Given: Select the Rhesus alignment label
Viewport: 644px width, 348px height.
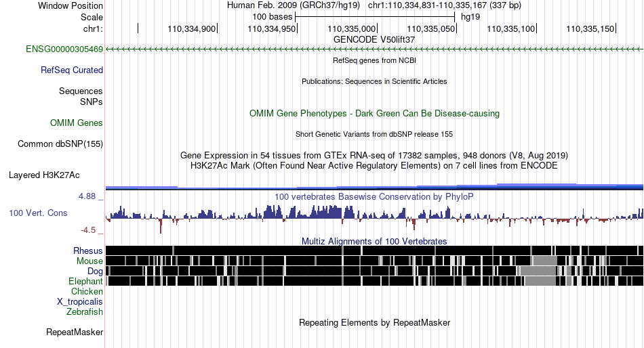Looking at the screenshot, I should click(88, 251).
